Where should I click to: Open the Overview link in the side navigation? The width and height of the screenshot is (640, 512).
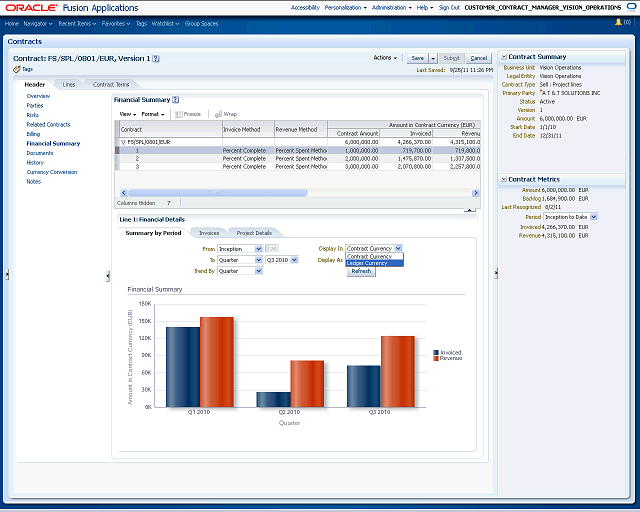click(x=38, y=96)
